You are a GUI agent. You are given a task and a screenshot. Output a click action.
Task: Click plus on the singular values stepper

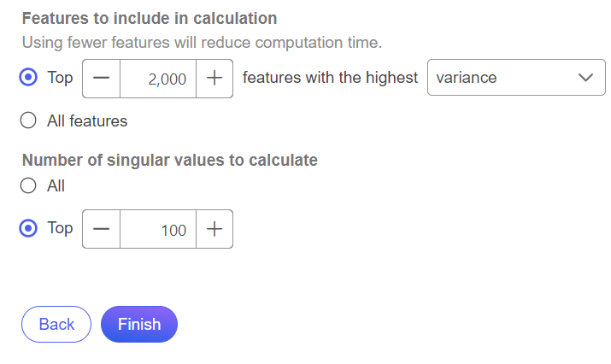214,229
